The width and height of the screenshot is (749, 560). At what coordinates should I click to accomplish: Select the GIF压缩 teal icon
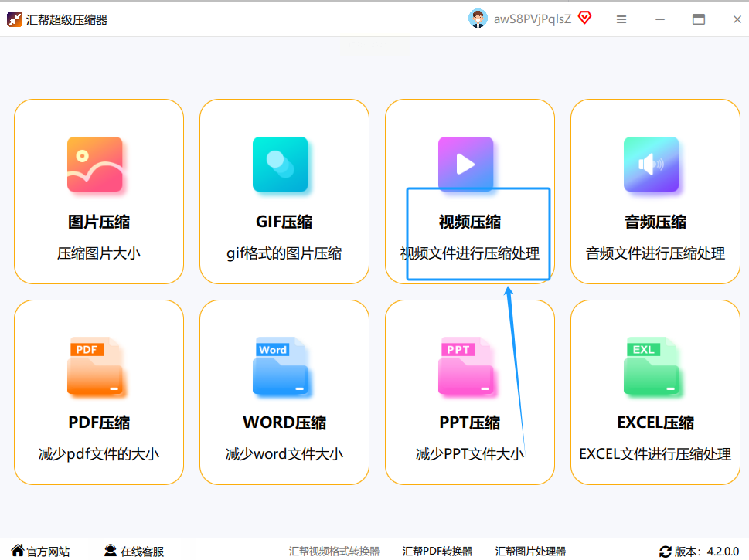[x=280, y=164]
